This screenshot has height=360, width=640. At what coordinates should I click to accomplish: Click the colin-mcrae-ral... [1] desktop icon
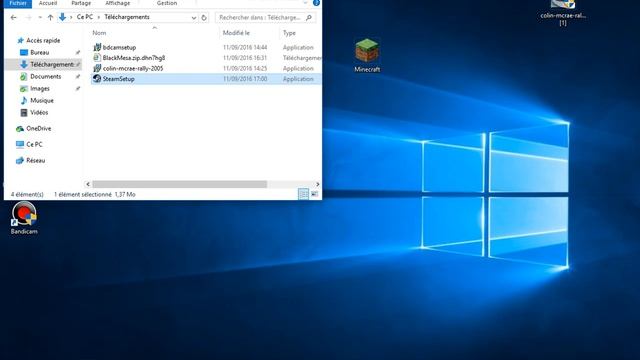563,12
